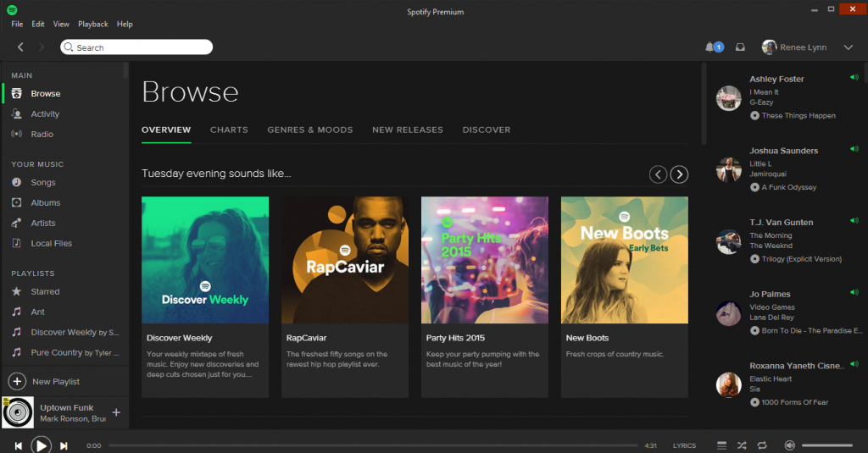Open the Playback menu
This screenshot has width=868, height=453.
(93, 24)
